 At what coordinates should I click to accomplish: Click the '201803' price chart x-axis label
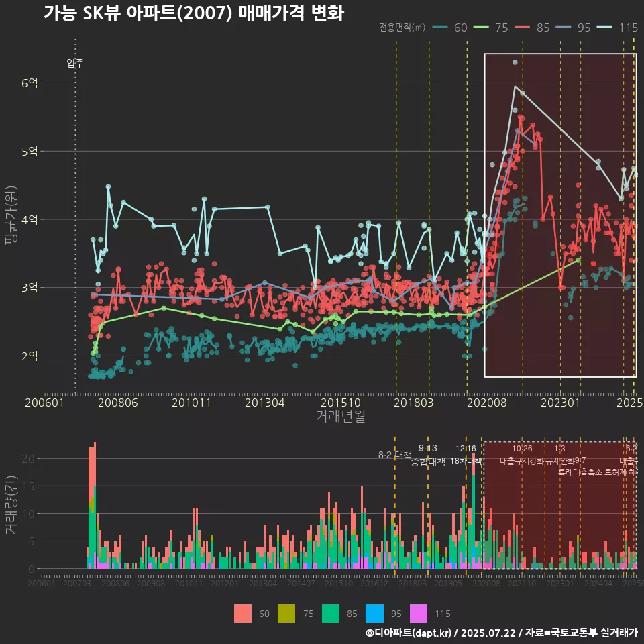[x=414, y=402]
